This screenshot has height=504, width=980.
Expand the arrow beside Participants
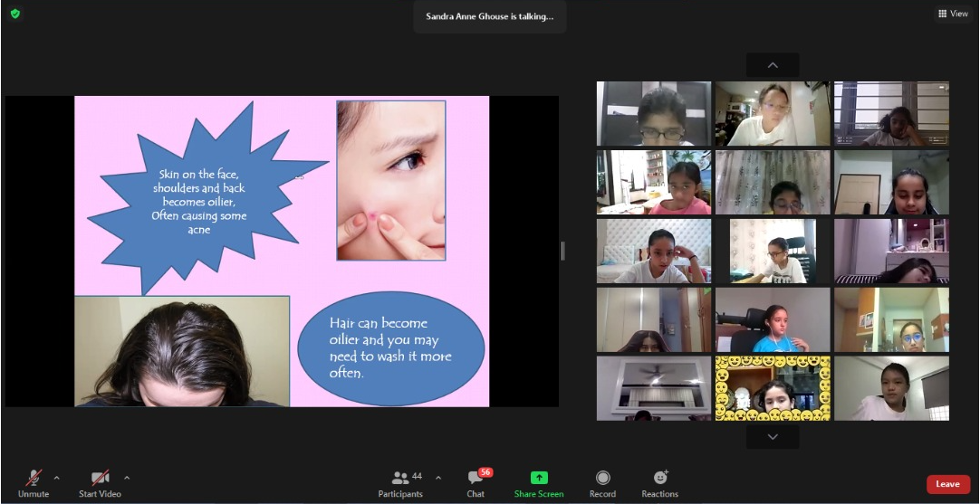tap(438, 478)
